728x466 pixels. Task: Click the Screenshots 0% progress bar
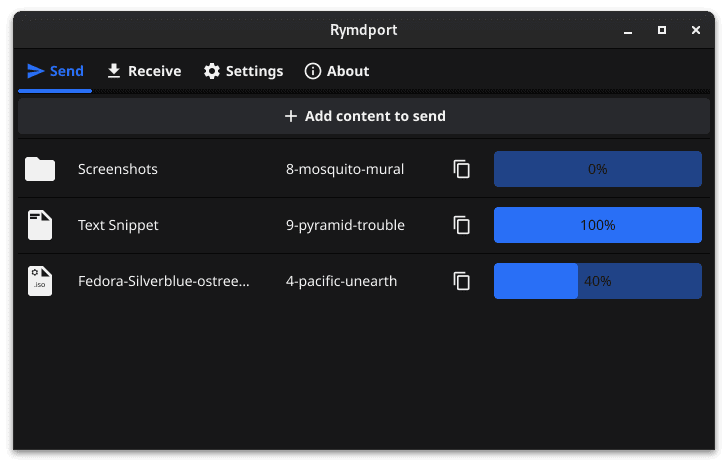tap(597, 169)
